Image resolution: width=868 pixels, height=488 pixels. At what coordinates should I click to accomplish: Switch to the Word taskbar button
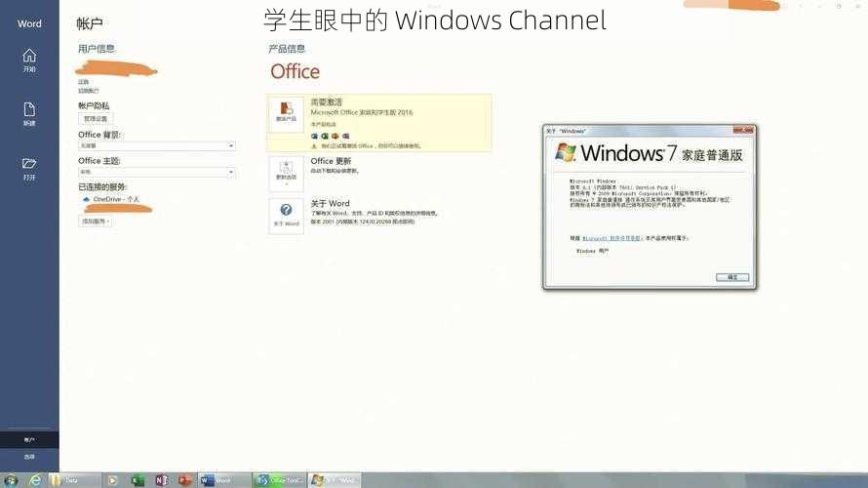(224, 480)
